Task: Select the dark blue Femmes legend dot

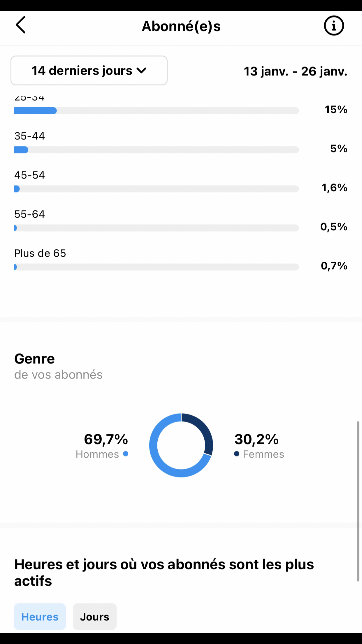Action: tap(237, 454)
